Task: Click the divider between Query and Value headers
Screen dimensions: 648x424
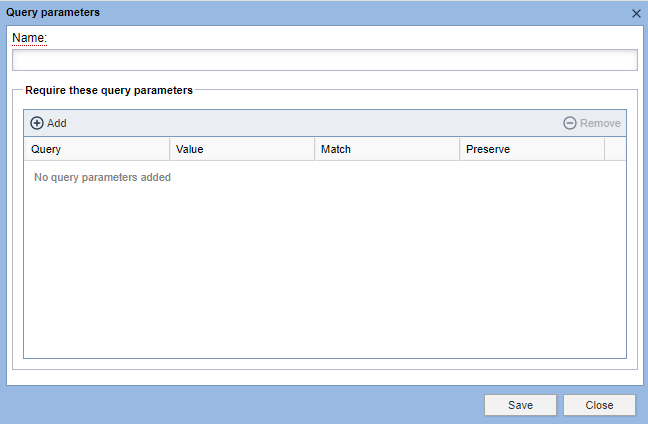Action: [x=170, y=149]
